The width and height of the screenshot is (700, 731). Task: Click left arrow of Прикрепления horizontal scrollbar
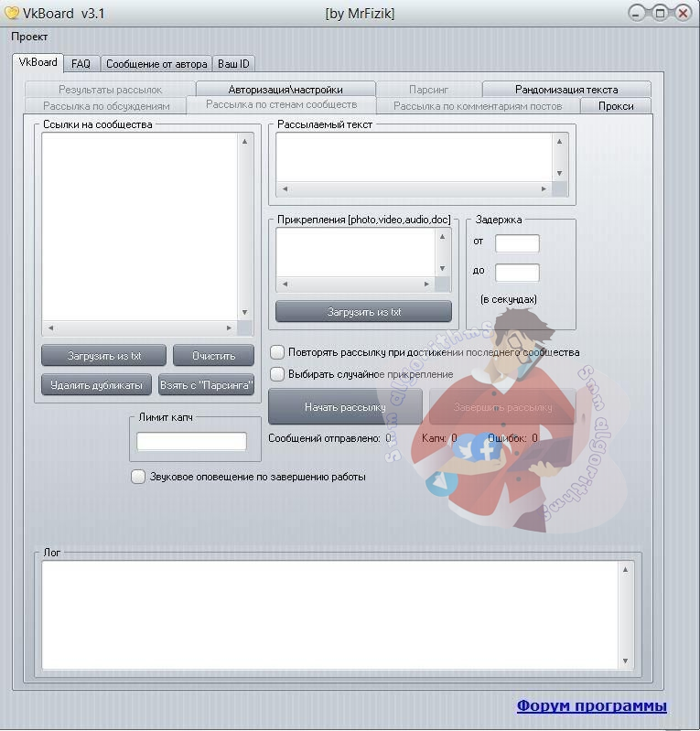(285, 284)
